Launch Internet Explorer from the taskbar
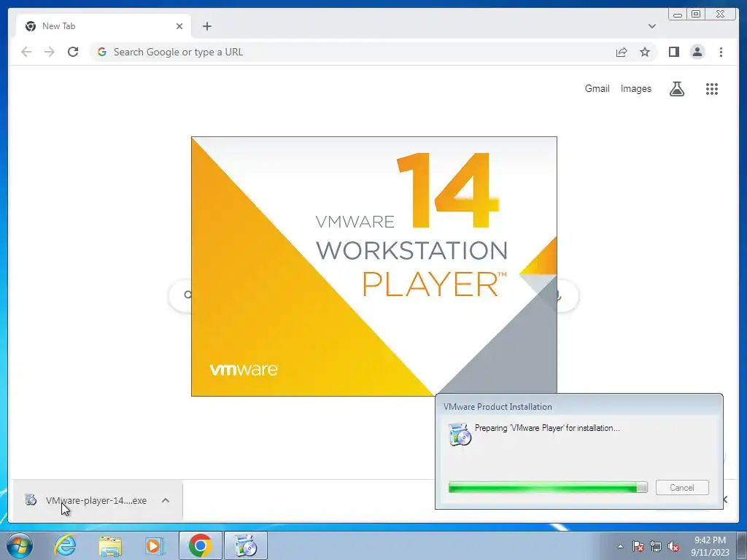 coord(65,545)
